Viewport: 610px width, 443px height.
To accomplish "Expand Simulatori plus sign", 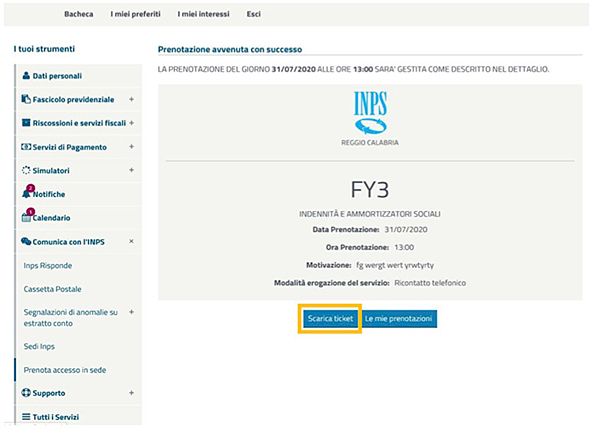I will pyautogui.click(x=131, y=170).
